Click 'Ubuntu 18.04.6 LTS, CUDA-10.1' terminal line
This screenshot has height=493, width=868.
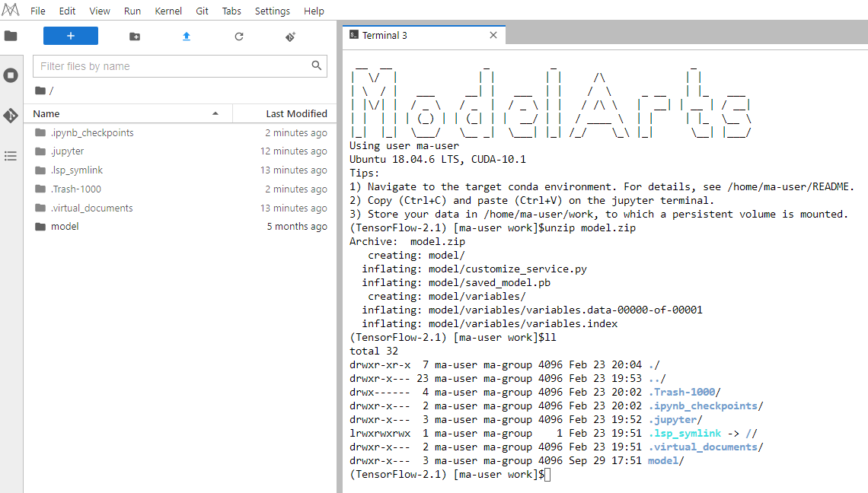tap(438, 159)
